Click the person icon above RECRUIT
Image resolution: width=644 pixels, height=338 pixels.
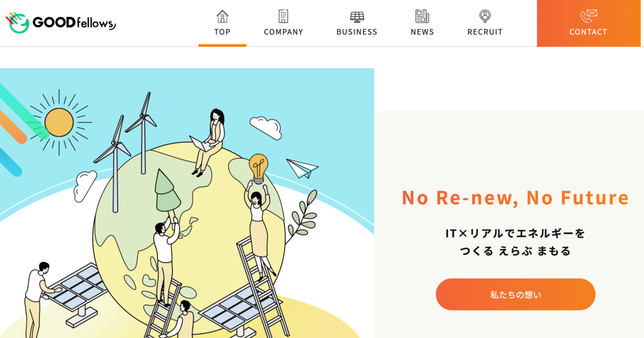[485, 16]
